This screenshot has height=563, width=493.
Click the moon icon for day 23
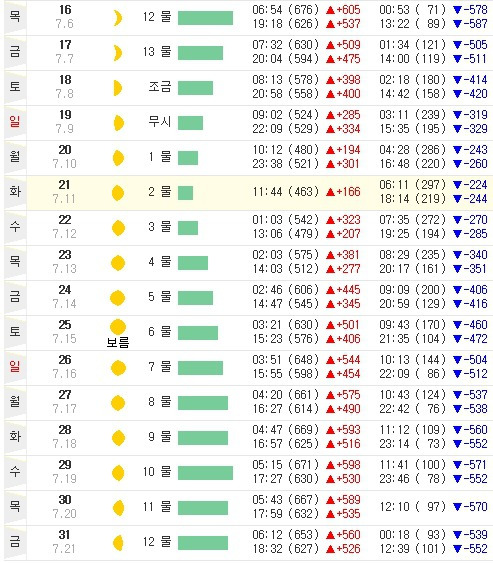click(x=118, y=263)
